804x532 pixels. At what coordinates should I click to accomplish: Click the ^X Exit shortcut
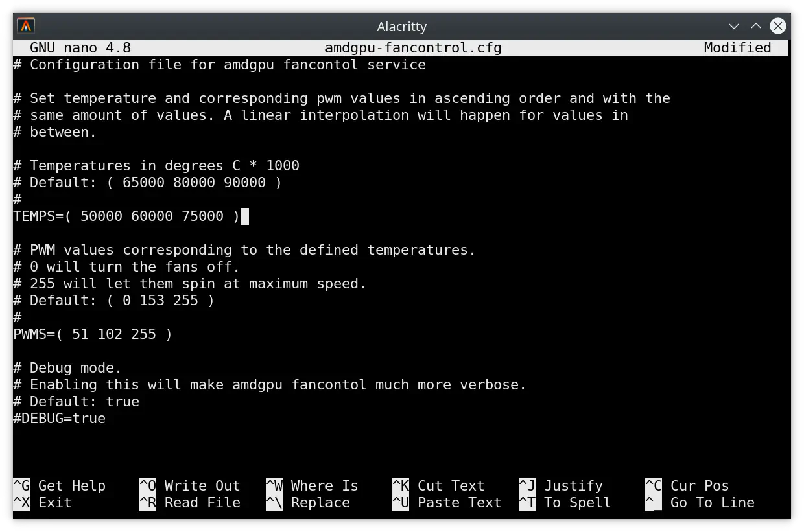(42, 503)
